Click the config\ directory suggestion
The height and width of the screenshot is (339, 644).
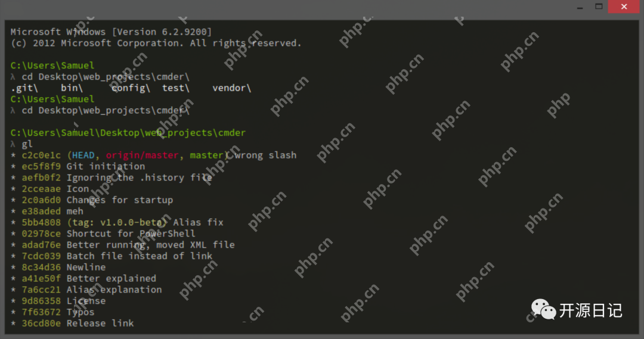(131, 88)
